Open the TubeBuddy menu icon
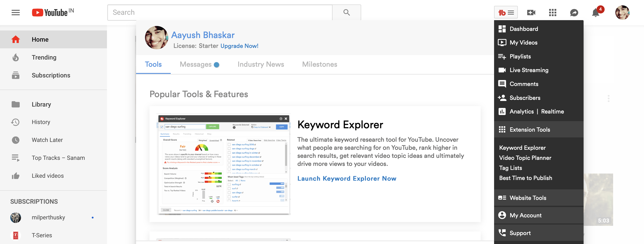This screenshot has width=644, height=244. [x=506, y=12]
